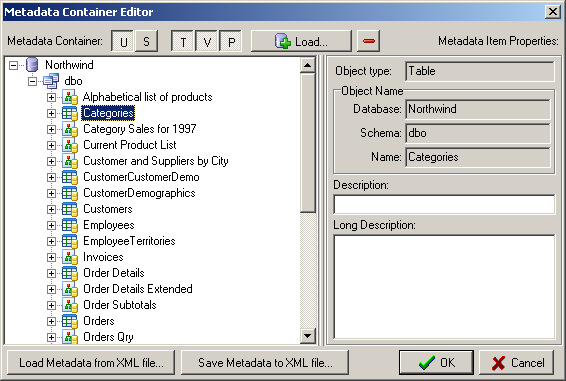This screenshot has width=566, height=381.
Task: Select the Employees tree item
Action: [109, 225]
